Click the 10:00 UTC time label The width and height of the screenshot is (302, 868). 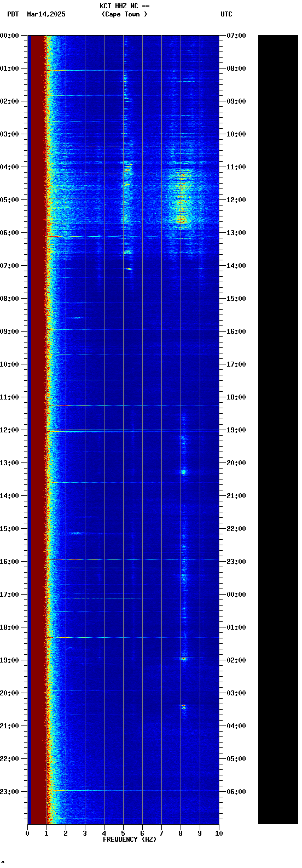click(236, 134)
